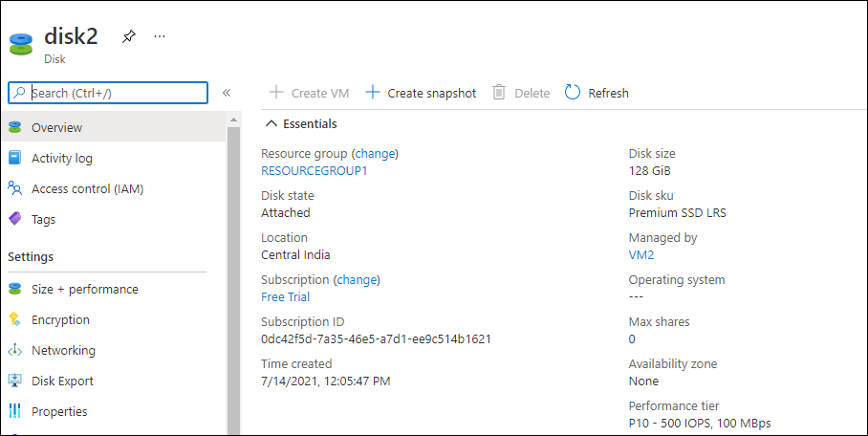Click the Refresh circular arrow icon
This screenshot has width=868, height=436.
tap(573, 93)
